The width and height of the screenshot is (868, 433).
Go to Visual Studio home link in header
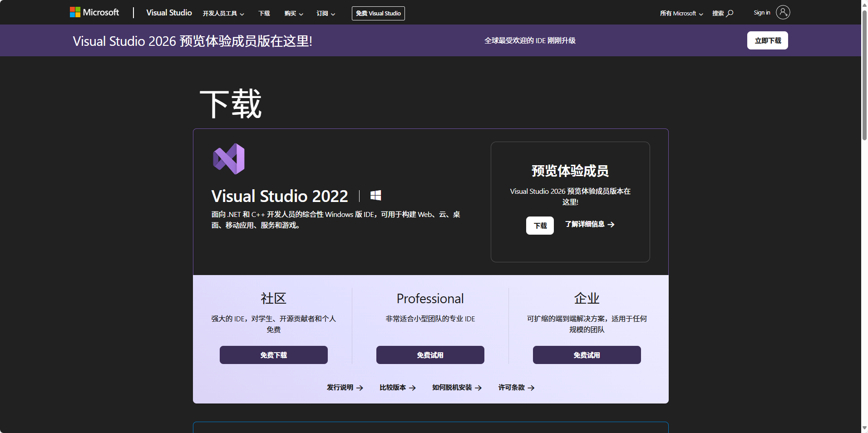169,13
